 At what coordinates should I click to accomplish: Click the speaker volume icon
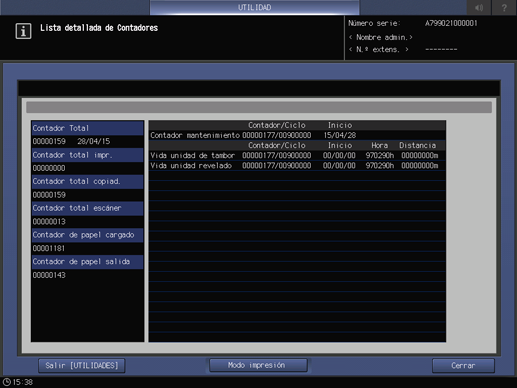coord(479,7)
